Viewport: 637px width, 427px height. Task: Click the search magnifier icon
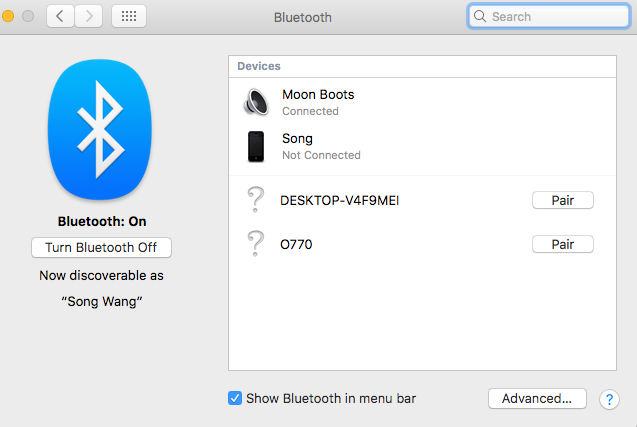click(480, 16)
